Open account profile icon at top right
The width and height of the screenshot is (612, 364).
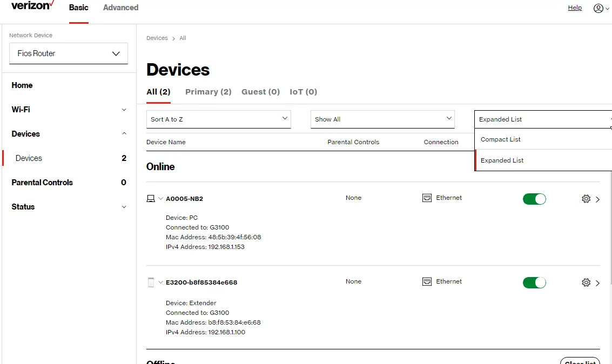pos(598,8)
